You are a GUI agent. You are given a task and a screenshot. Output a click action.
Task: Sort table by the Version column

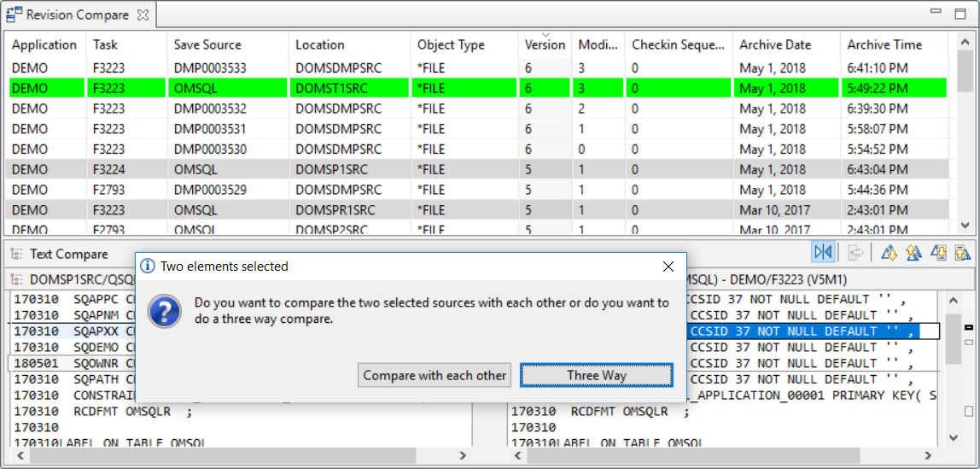point(545,45)
